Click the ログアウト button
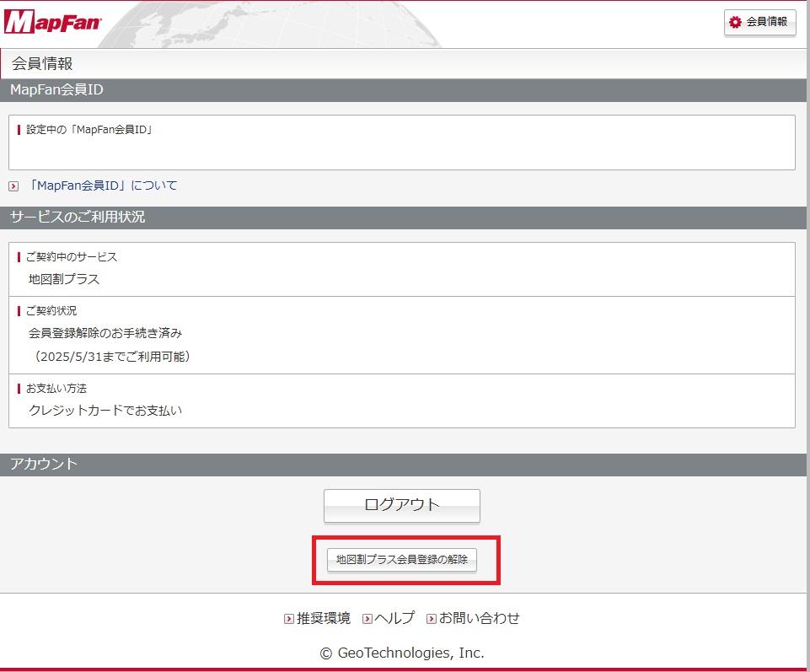The image size is (810, 672). tap(402, 506)
